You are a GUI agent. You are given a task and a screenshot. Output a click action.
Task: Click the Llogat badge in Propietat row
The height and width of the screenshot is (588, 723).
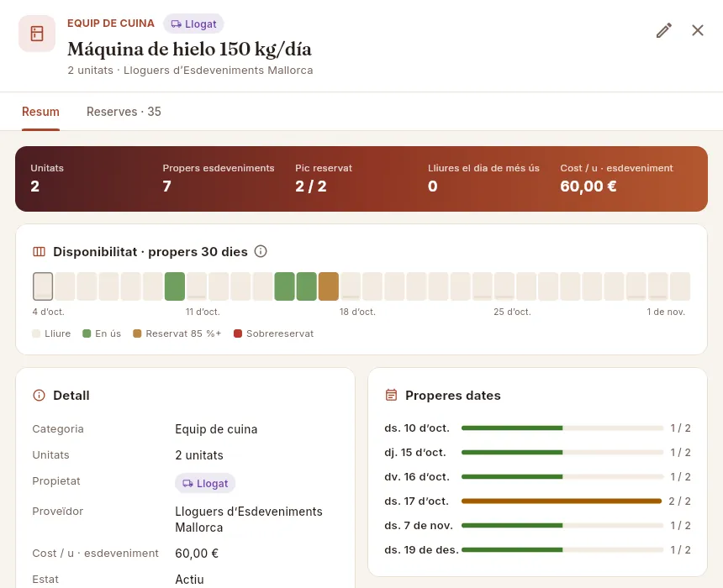[205, 483]
